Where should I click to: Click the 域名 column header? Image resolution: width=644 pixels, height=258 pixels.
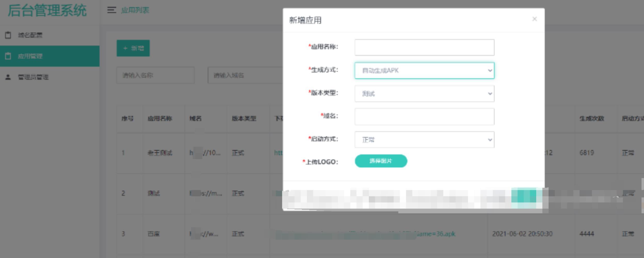coord(195,119)
